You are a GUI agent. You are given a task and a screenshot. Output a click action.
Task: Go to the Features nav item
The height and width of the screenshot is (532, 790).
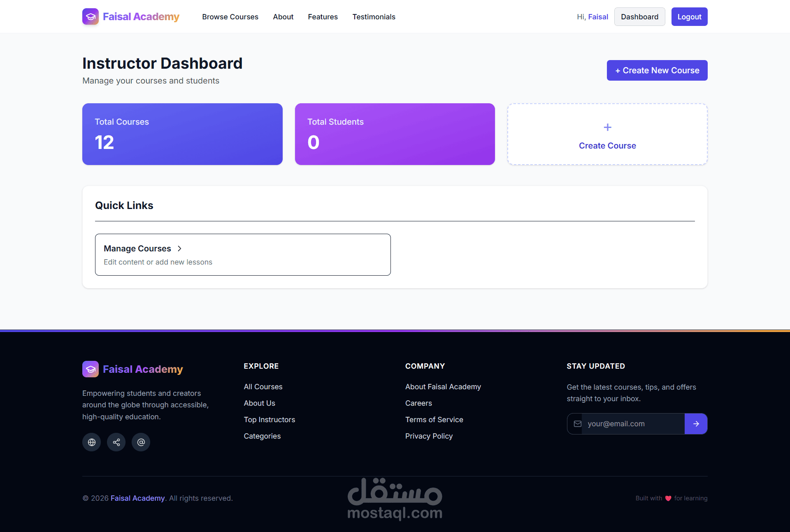pyautogui.click(x=323, y=17)
